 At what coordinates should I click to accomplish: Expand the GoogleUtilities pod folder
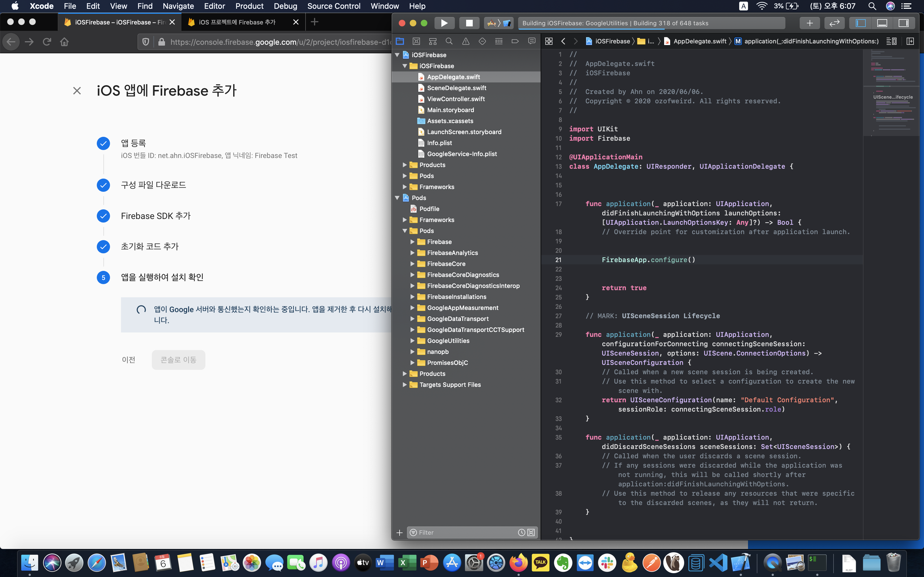413,341
